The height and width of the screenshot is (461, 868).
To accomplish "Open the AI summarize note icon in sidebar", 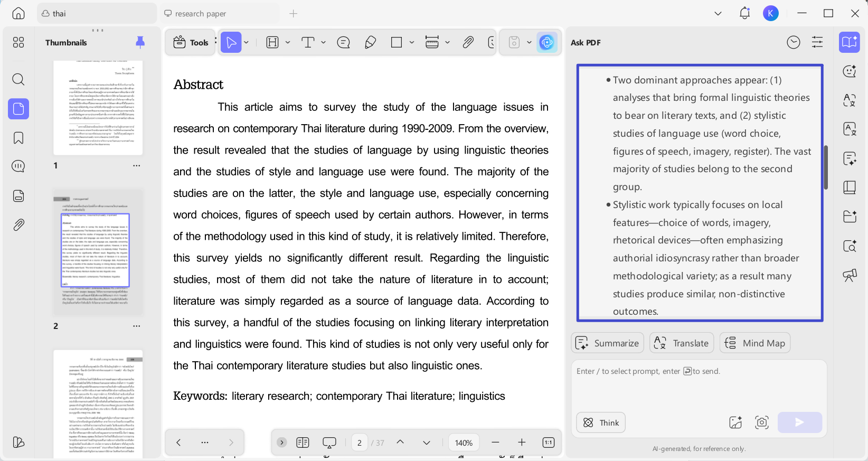I will coord(850,158).
